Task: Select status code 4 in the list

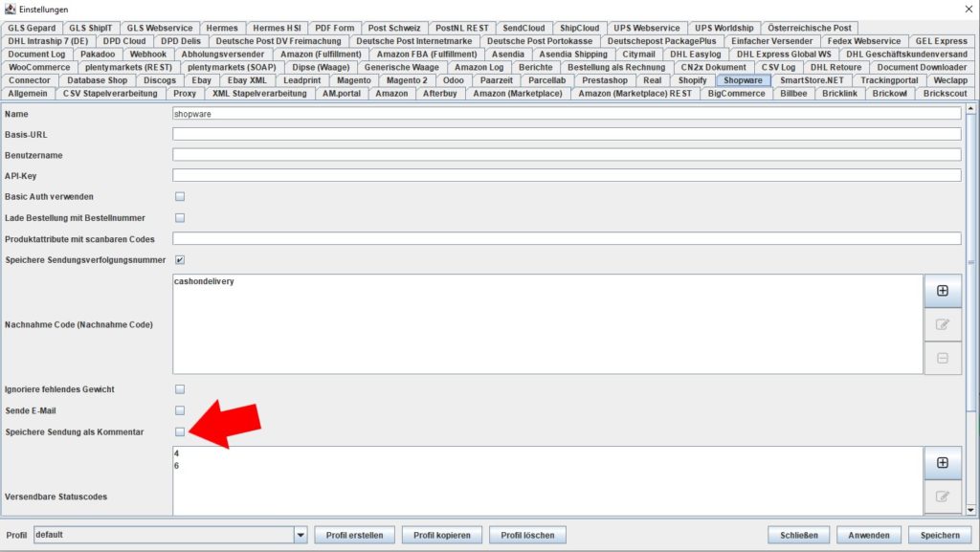Action: click(177, 454)
